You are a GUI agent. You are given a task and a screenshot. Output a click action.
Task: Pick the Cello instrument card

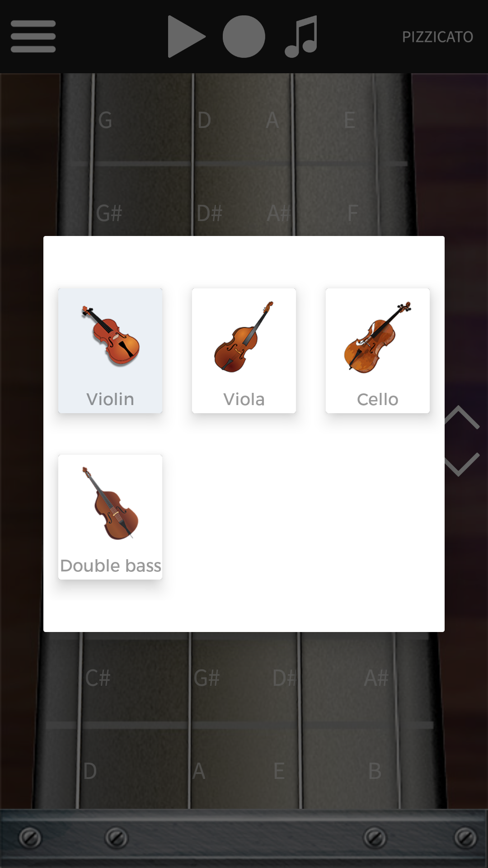pos(378,350)
